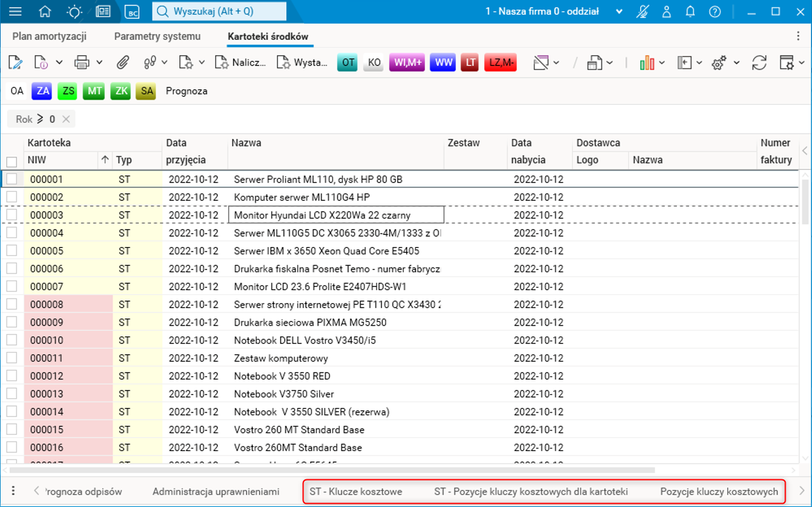Viewport: 812px width, 507px height.
Task: Tick the checkbox for row 000004
Action: tap(12, 233)
